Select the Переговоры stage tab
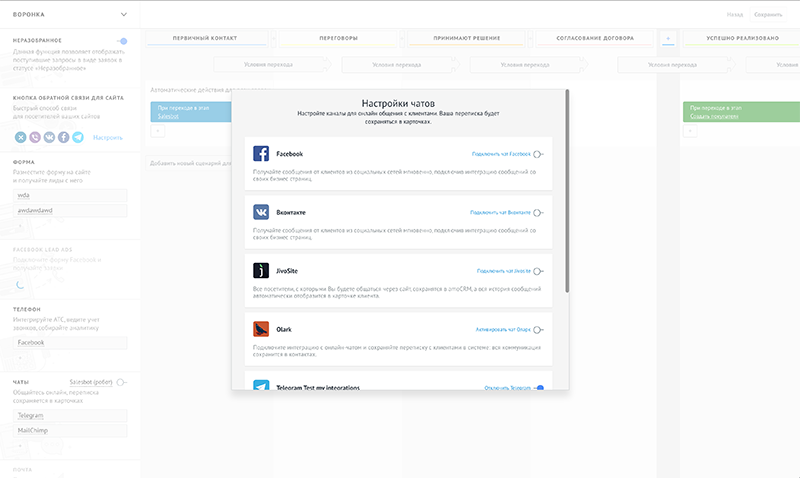The width and height of the screenshot is (800, 478). coord(338,38)
